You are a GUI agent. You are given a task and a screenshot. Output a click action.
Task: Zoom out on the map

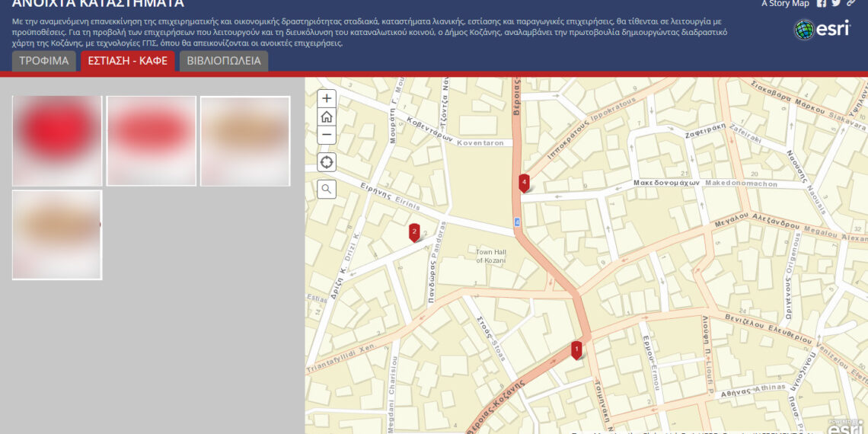[327, 135]
